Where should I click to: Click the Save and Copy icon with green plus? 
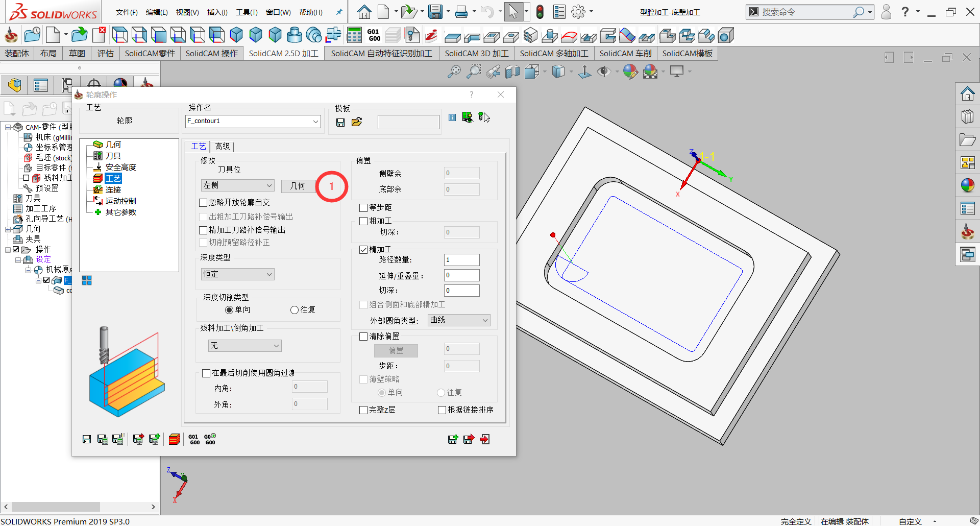click(453, 439)
